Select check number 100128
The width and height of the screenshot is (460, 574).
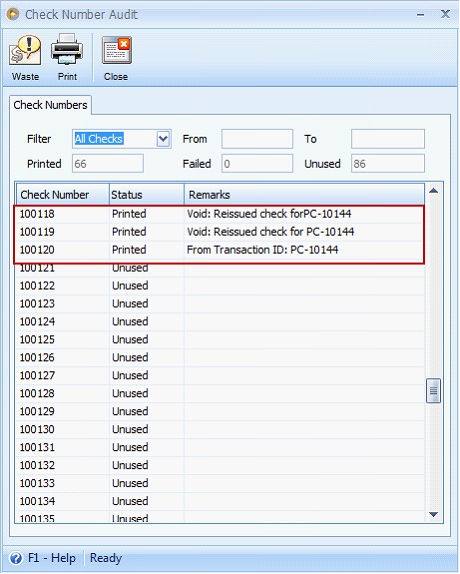click(37, 393)
